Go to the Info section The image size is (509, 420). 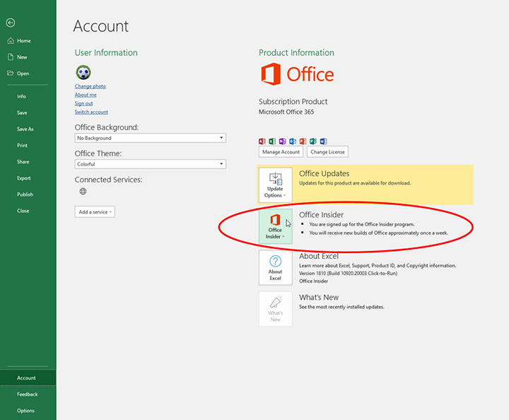(28, 96)
